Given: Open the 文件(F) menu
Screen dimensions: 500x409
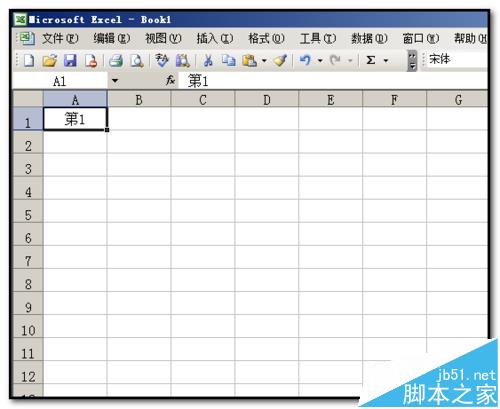Looking at the screenshot, I should (x=60, y=39).
